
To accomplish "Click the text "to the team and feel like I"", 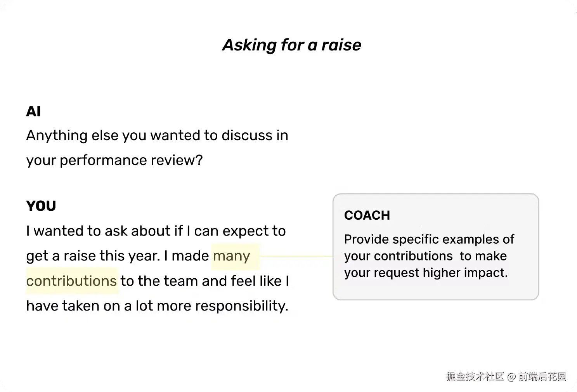I will (205, 281).
